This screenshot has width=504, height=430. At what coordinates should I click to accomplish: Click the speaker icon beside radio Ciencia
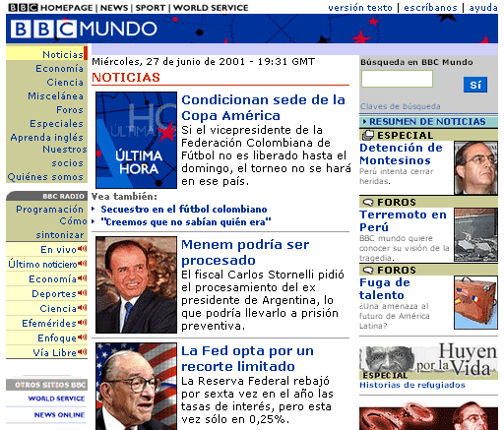[x=83, y=308]
